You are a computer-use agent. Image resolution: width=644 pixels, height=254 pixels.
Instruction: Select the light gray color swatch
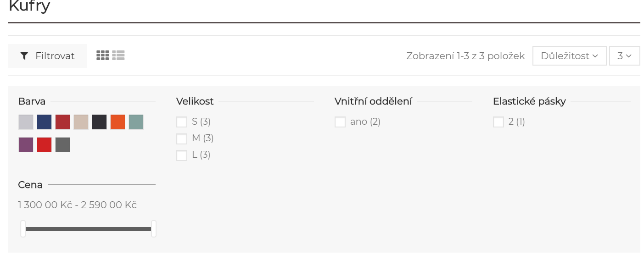pyautogui.click(x=26, y=122)
